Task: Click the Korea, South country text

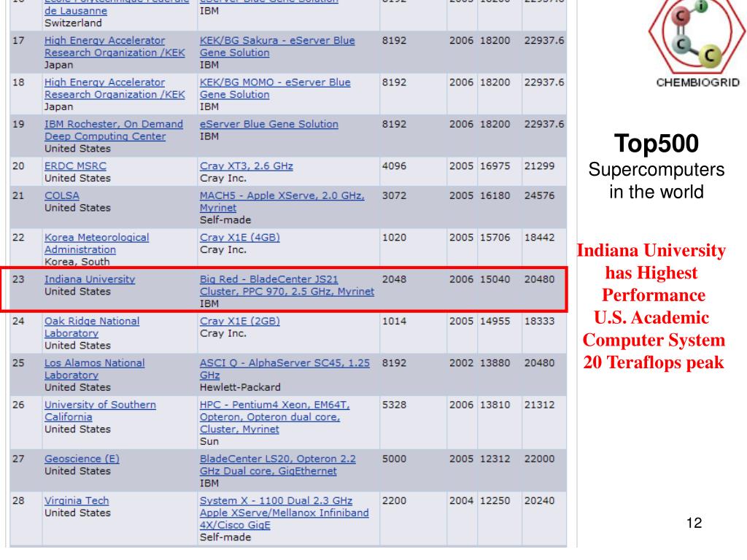Action: [x=77, y=262]
